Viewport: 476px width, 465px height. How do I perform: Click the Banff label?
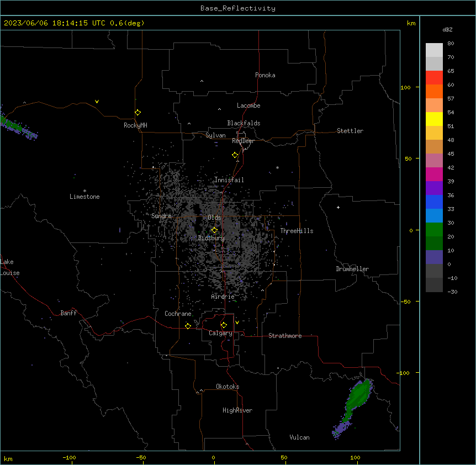click(x=68, y=313)
